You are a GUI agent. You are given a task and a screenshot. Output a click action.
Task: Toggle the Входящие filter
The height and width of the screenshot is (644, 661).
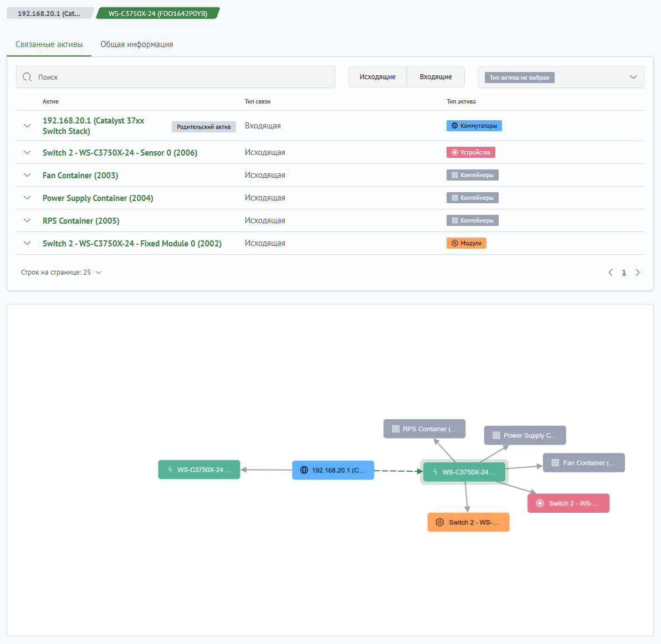(435, 77)
